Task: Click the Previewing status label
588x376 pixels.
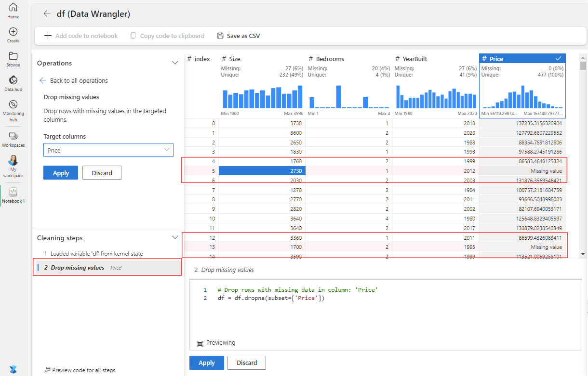Action: coord(221,343)
